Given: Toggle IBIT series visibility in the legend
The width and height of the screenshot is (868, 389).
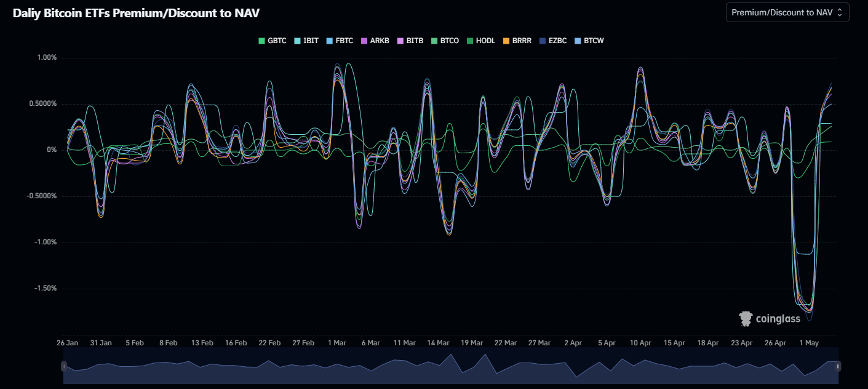Looking at the screenshot, I should 296,40.
